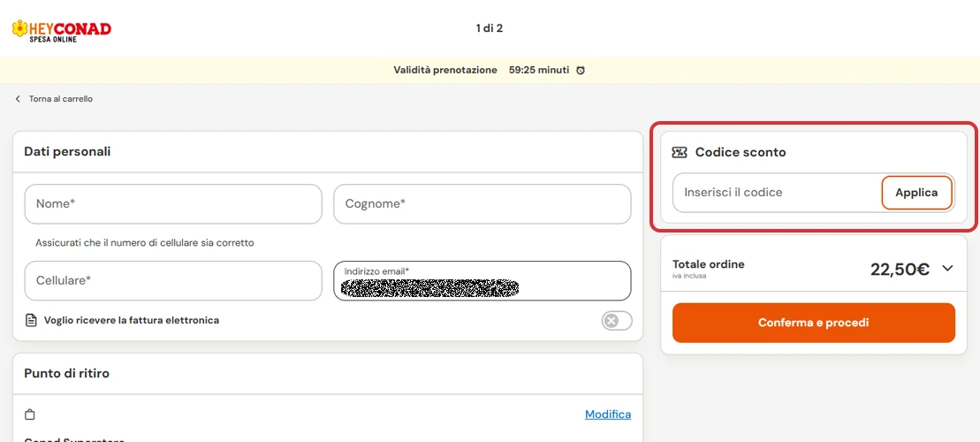Click the discount coupon icon by Codice sconto
Viewport: 980px width, 442px height.
coord(680,152)
